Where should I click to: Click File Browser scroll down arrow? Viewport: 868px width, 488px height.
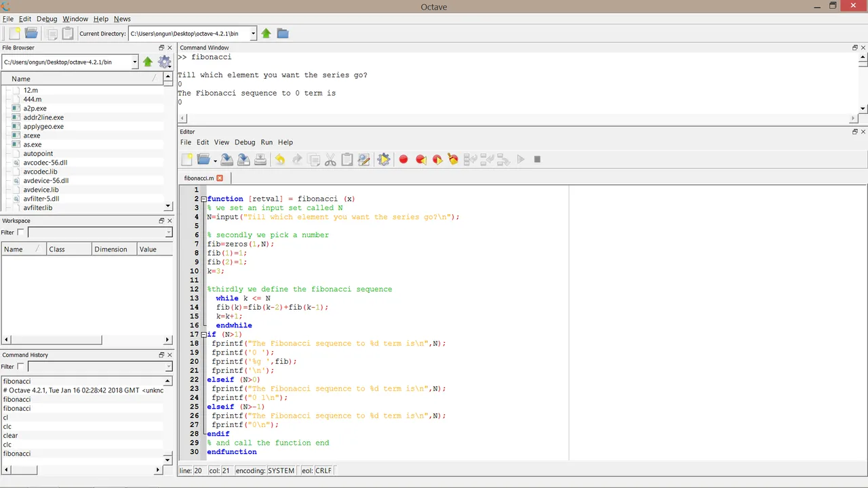(x=168, y=206)
